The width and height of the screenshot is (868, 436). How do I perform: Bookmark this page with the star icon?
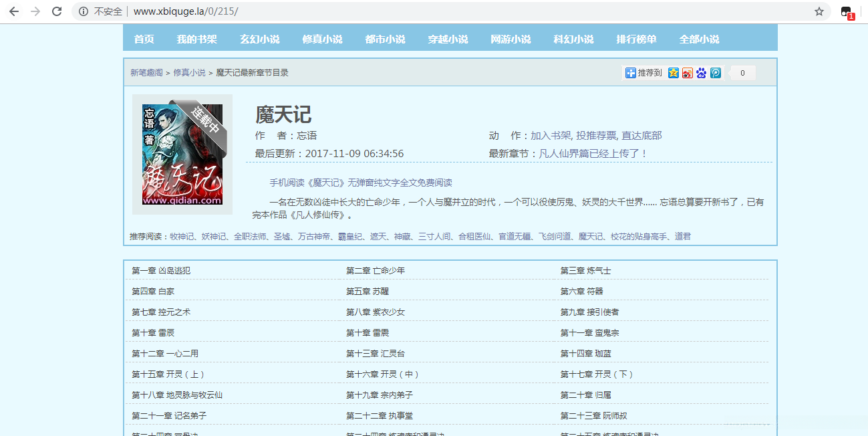point(819,11)
